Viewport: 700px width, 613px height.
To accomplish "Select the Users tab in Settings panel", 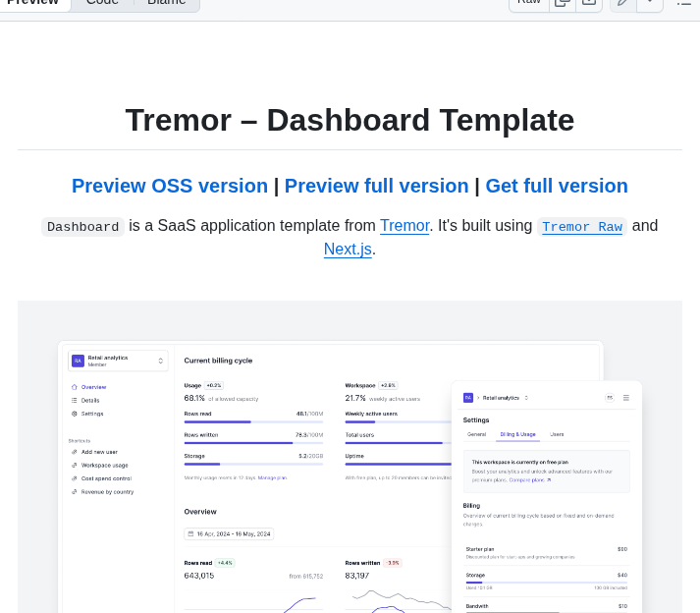I will pyautogui.click(x=557, y=434).
